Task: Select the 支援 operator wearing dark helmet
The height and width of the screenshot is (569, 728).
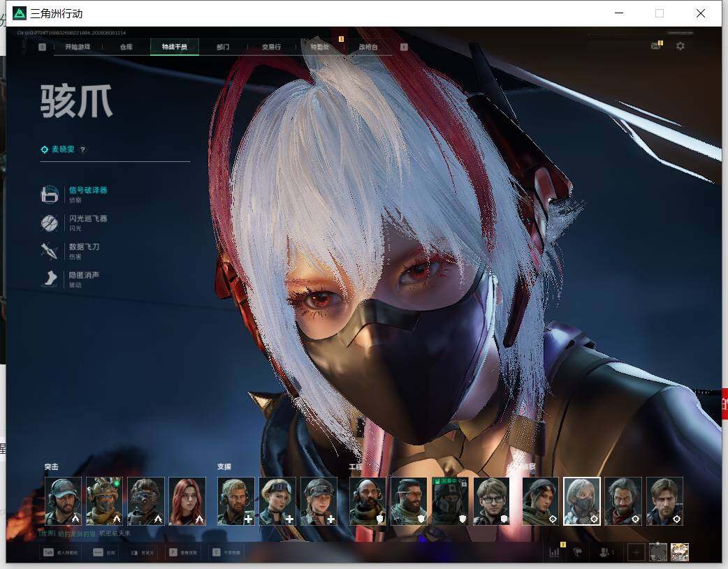Action: 319,501
